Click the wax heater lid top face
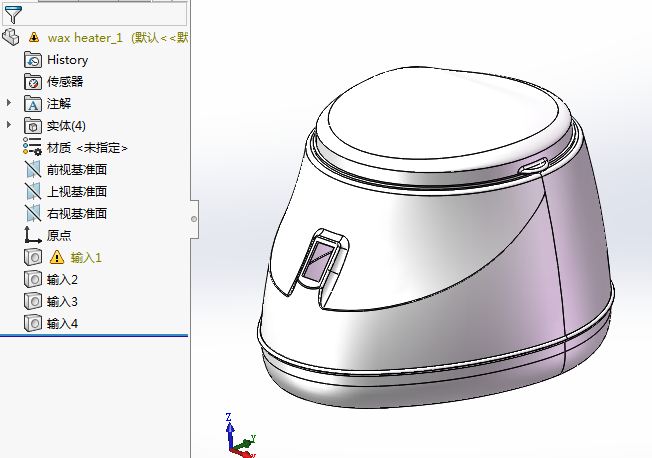The image size is (652, 458). pos(443,114)
